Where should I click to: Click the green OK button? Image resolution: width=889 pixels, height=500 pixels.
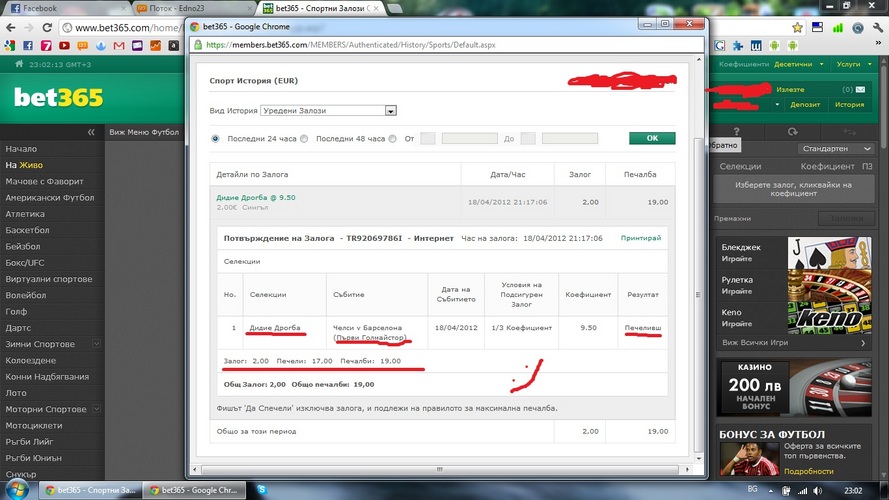(x=652, y=138)
